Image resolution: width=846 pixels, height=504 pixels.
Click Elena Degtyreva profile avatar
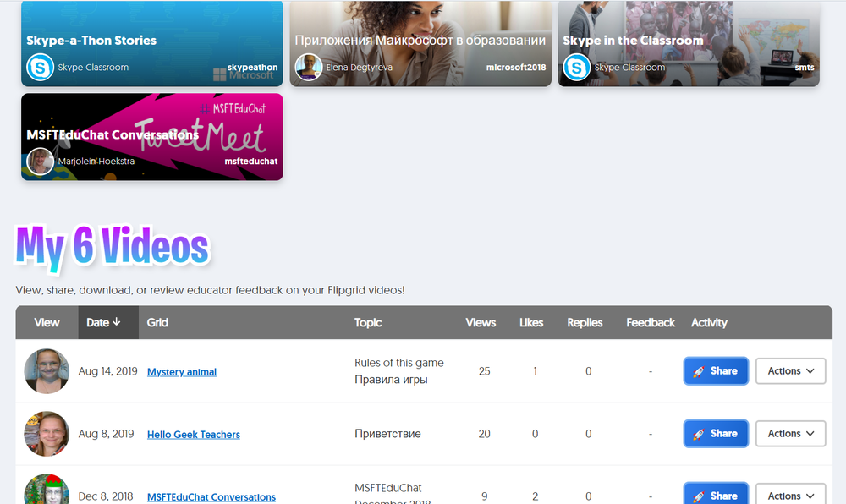click(x=309, y=68)
